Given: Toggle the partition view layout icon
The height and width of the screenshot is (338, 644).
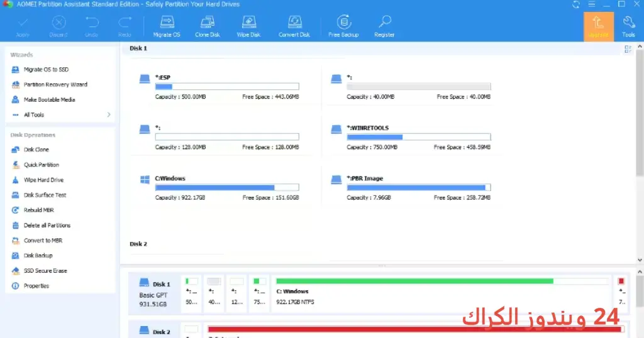Looking at the screenshot, I should click(x=628, y=49).
